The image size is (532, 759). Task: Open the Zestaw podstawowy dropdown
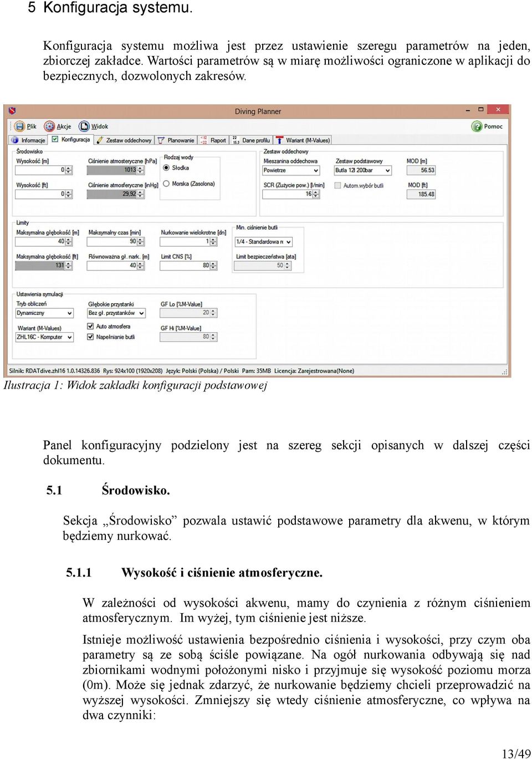coord(363,170)
